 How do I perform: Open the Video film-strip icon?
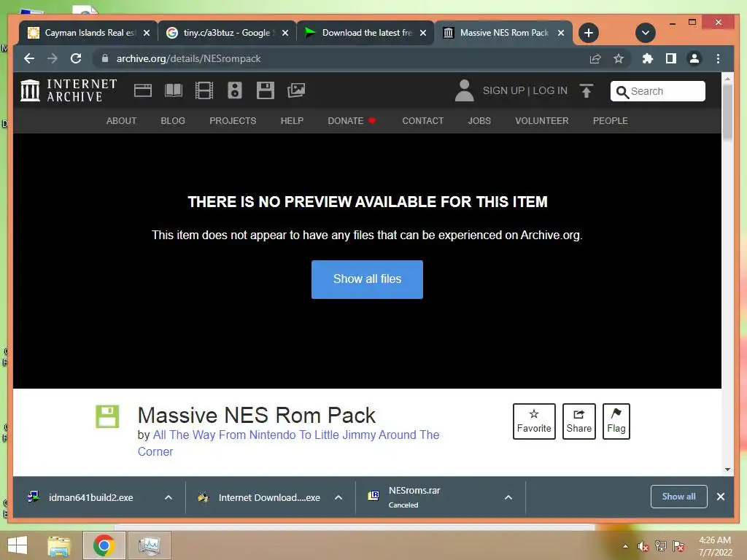(x=204, y=90)
